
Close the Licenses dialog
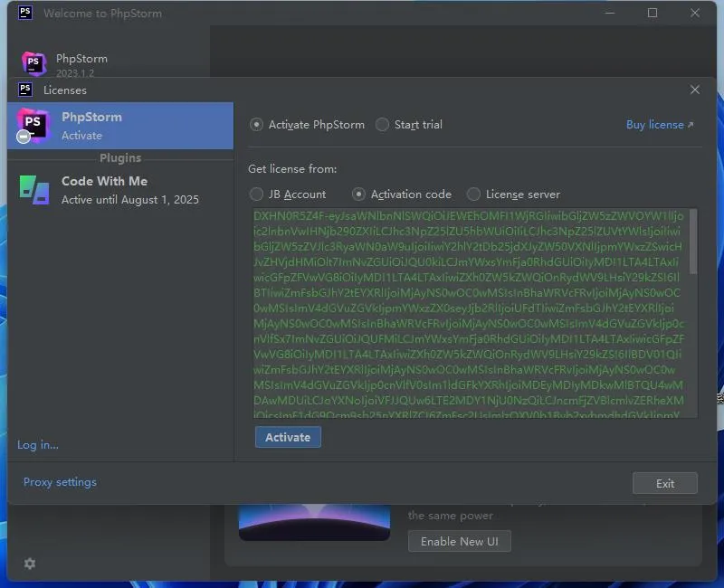(695, 90)
